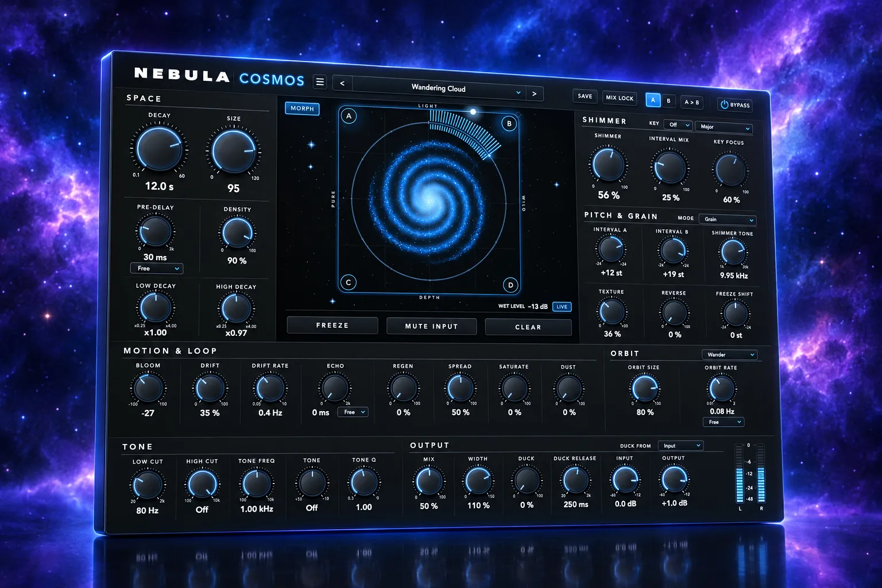Click the Drift Rate knob
The image size is (882, 588).
click(x=269, y=389)
